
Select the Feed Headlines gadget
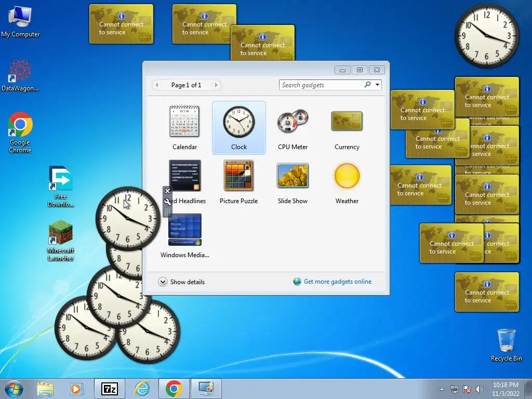(x=185, y=182)
